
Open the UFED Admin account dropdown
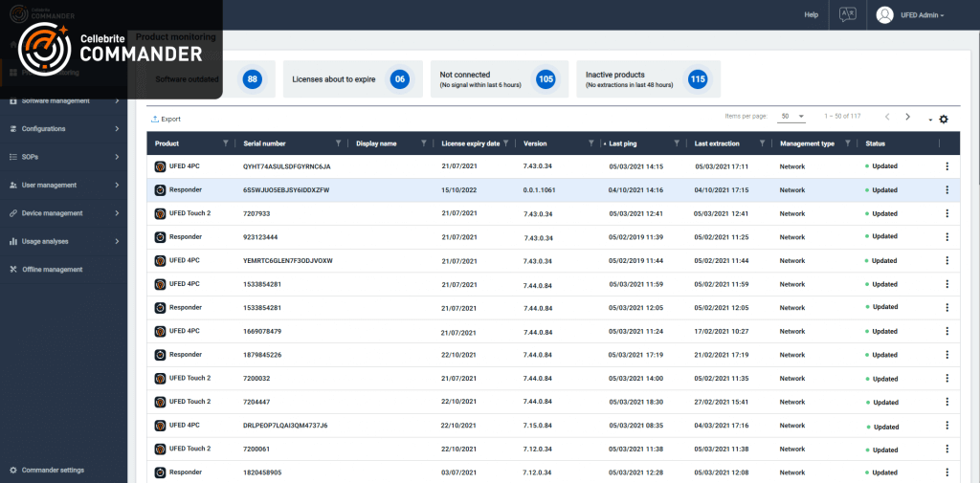(922, 15)
